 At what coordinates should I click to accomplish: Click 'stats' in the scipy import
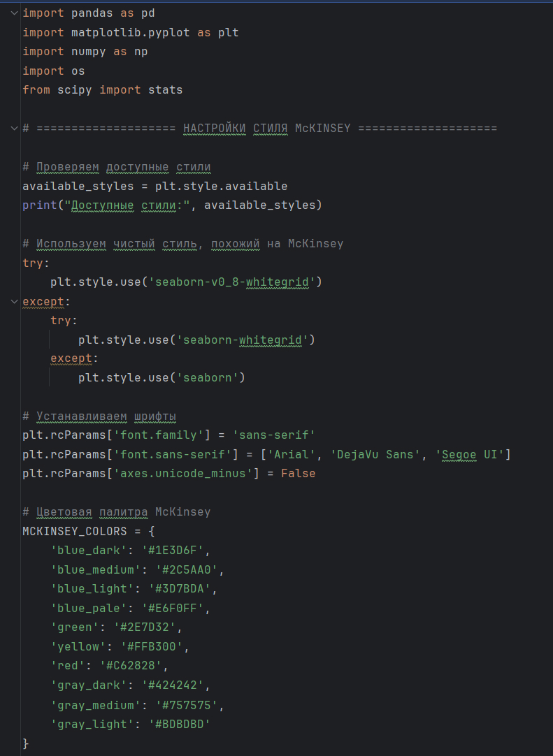point(165,90)
